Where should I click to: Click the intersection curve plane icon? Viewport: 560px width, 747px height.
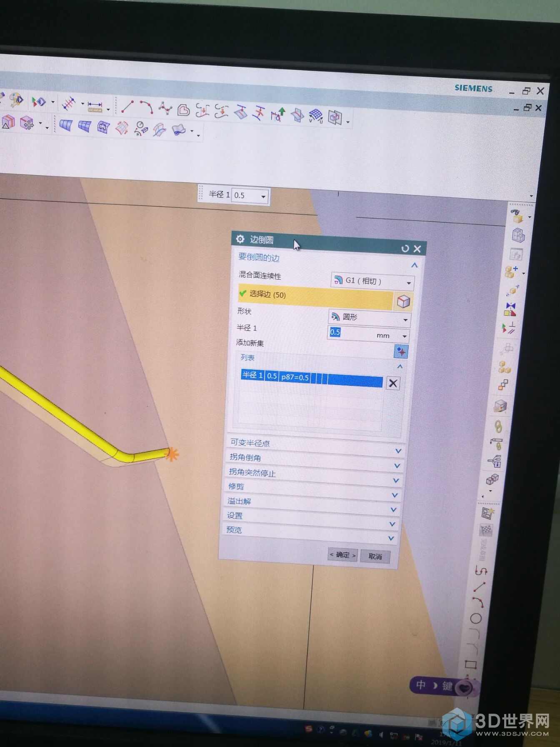point(297,115)
